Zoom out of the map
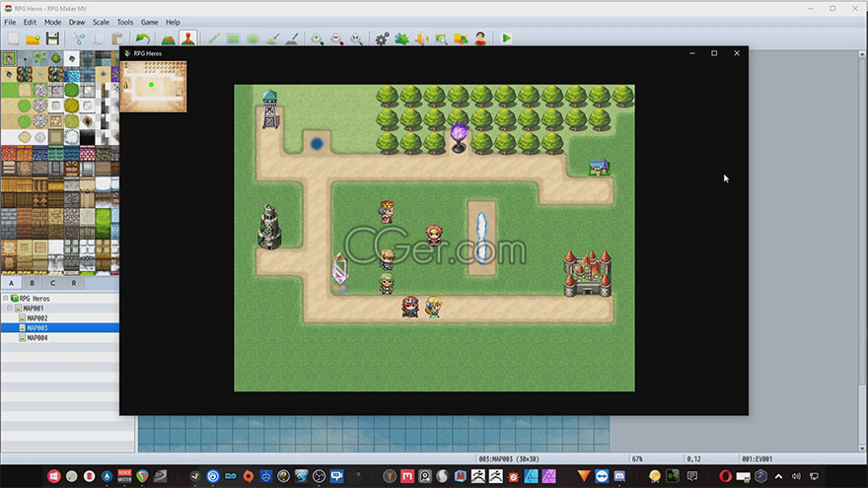 pyautogui.click(x=337, y=38)
